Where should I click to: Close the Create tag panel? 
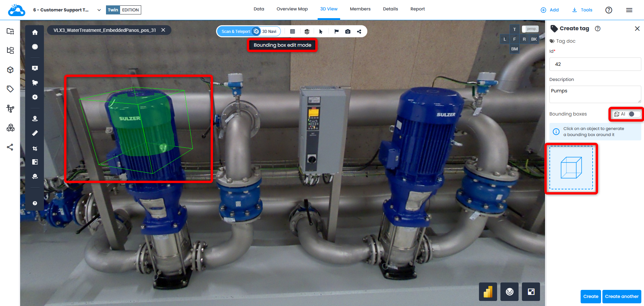pyautogui.click(x=637, y=29)
